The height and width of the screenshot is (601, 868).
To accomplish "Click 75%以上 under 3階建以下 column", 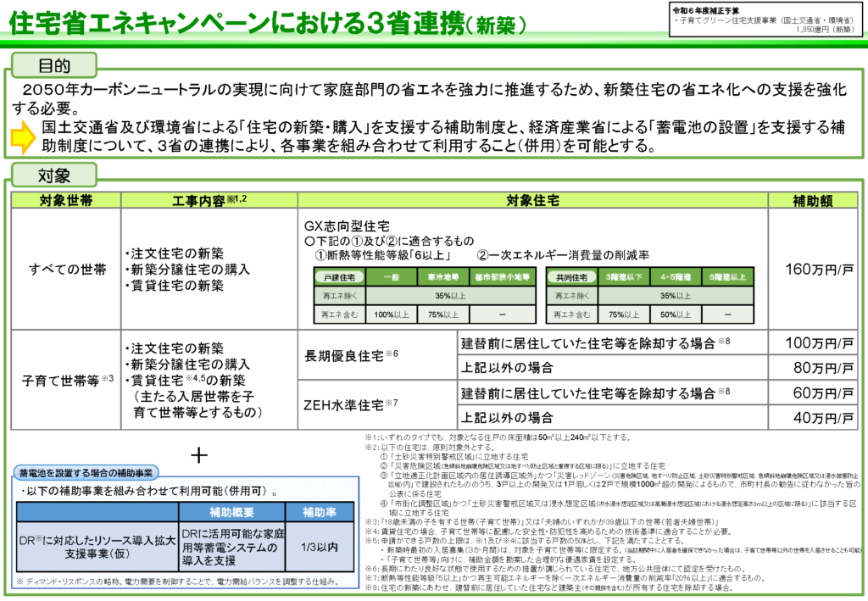I will pyautogui.click(x=623, y=314).
